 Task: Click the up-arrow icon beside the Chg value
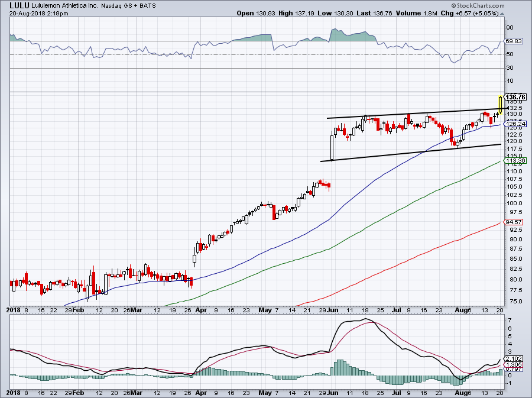click(502, 14)
